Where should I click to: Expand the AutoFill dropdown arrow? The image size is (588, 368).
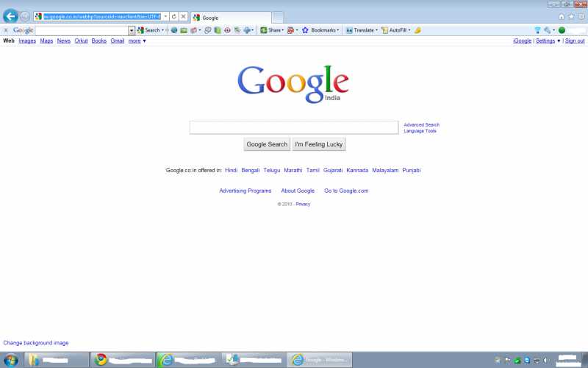(409, 30)
